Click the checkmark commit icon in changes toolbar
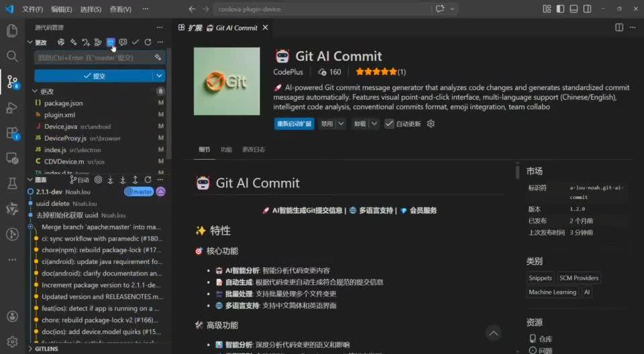The image size is (644, 354). pyautogui.click(x=135, y=42)
